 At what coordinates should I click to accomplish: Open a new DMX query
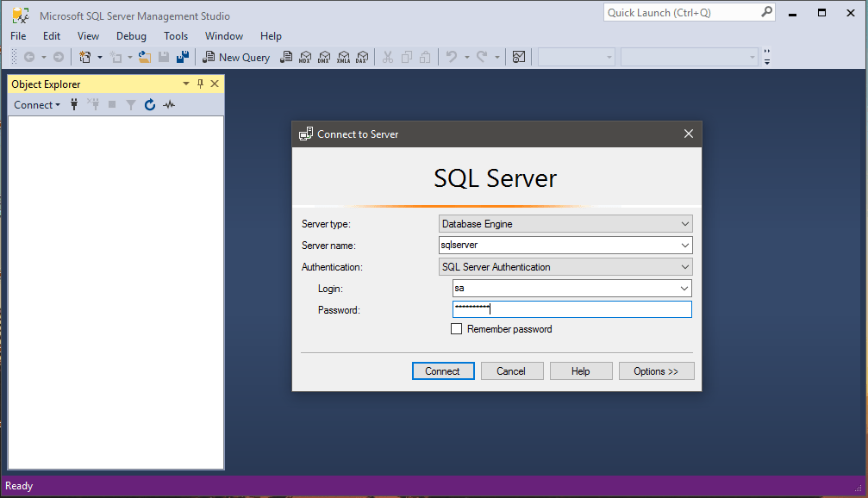[323, 57]
